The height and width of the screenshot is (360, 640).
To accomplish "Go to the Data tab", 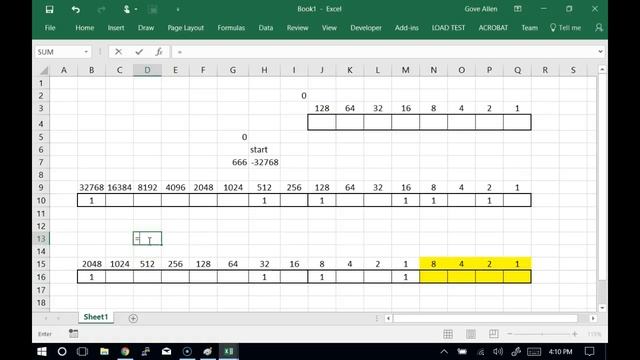I will click(266, 28).
